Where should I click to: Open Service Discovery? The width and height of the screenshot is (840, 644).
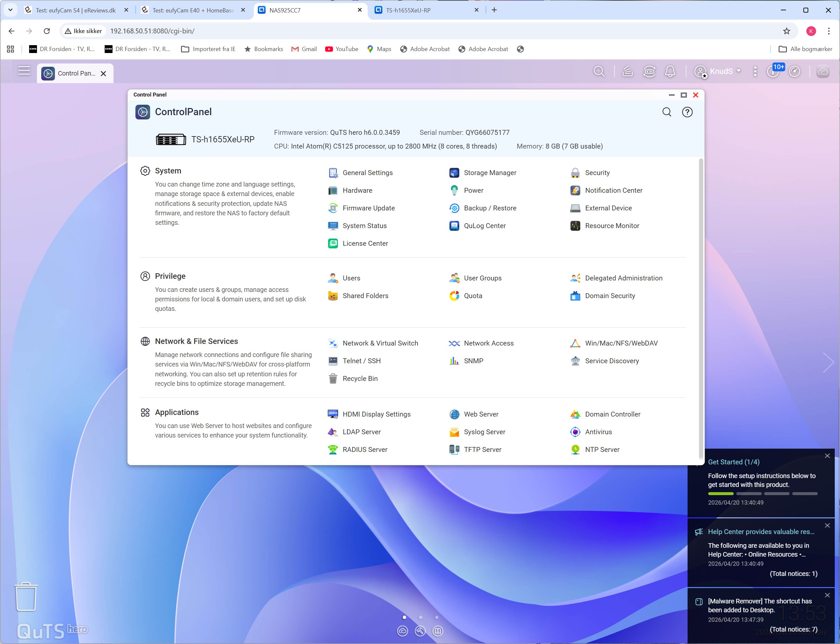[x=605, y=361]
